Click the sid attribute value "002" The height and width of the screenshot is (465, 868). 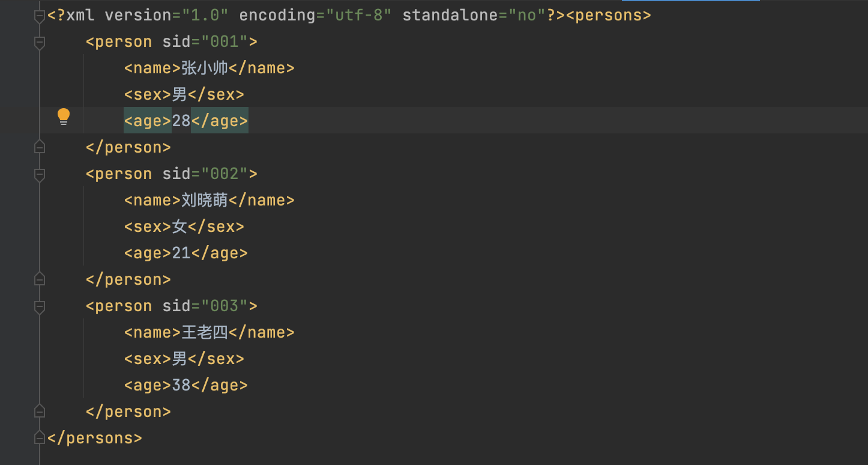pyautogui.click(x=225, y=174)
